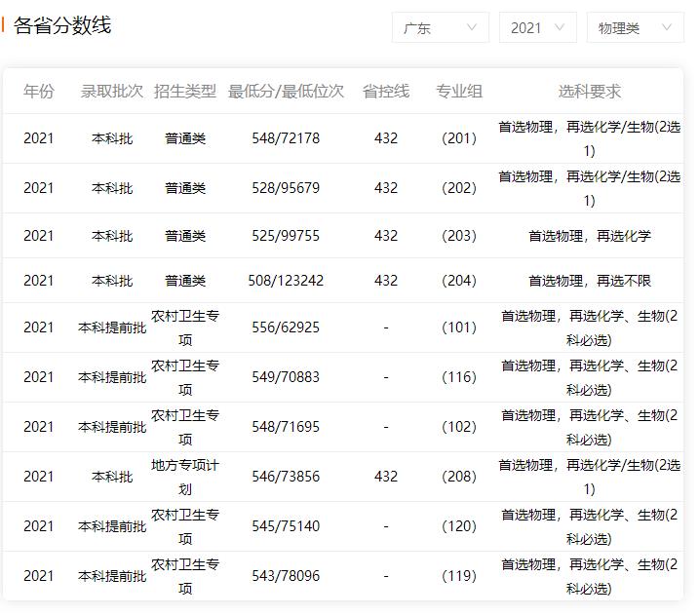The image size is (699, 616).
Task: Click the 各省分数线 section title
Action: (x=62, y=26)
